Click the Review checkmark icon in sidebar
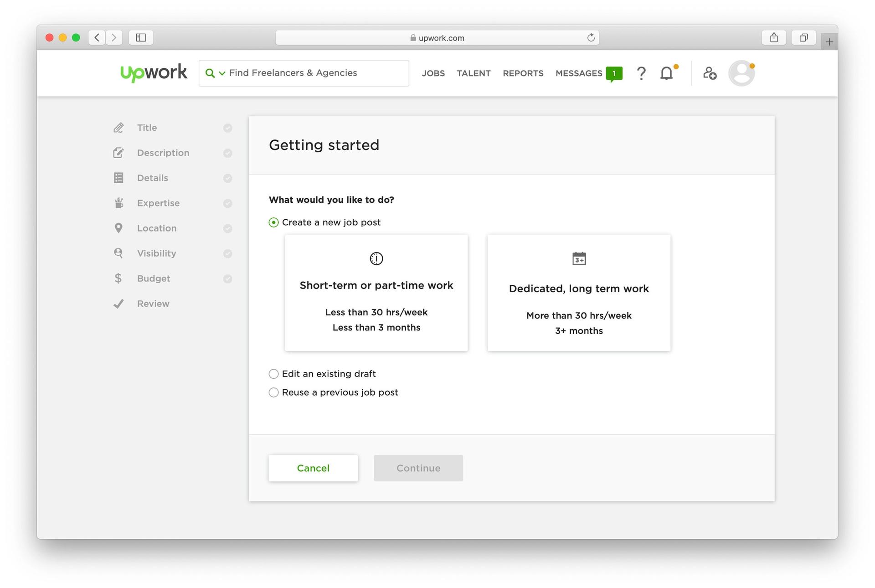Image resolution: width=875 pixels, height=588 pixels. pyautogui.click(x=118, y=304)
